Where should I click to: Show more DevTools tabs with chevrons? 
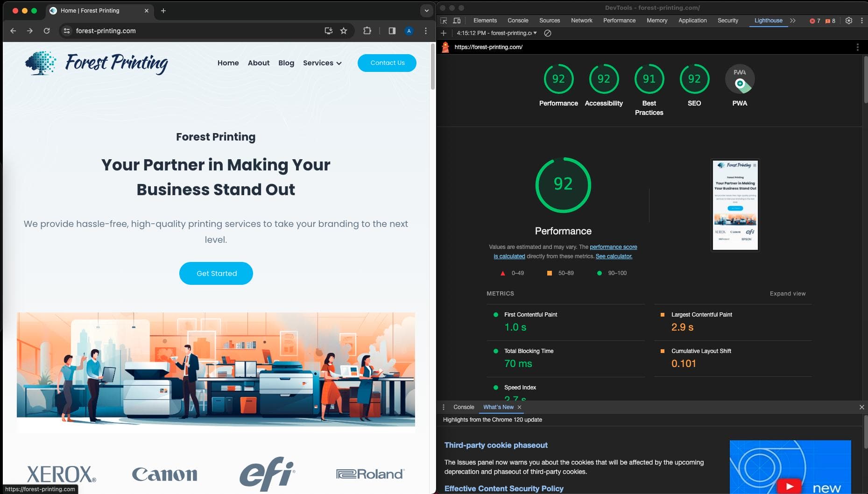click(792, 21)
